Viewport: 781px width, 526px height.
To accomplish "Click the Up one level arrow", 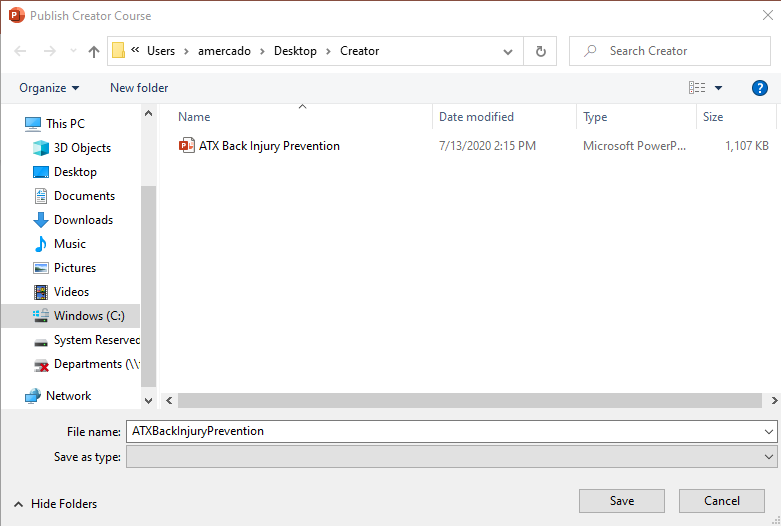I will [x=94, y=51].
